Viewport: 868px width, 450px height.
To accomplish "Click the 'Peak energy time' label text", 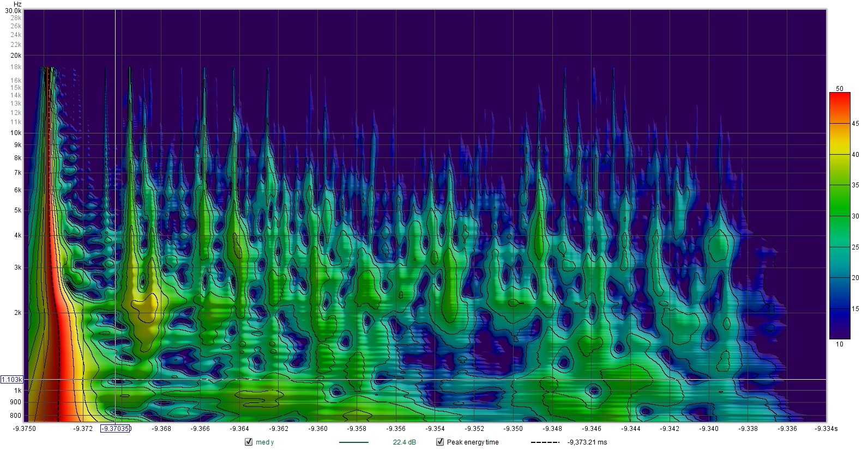I will click(x=472, y=442).
